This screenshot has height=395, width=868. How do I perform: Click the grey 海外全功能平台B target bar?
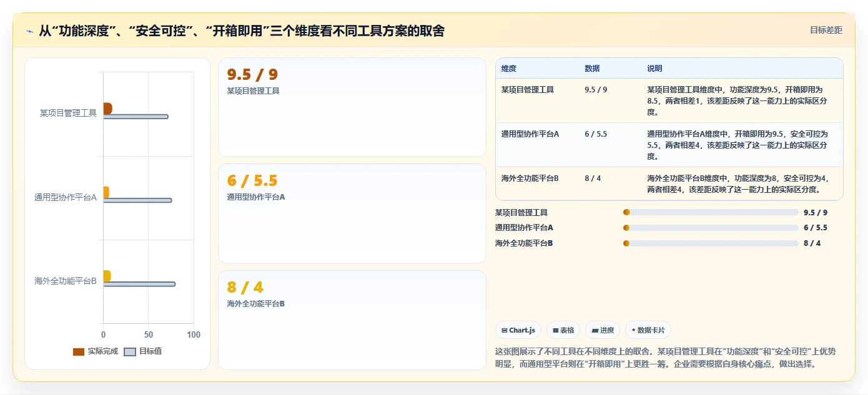click(x=139, y=284)
